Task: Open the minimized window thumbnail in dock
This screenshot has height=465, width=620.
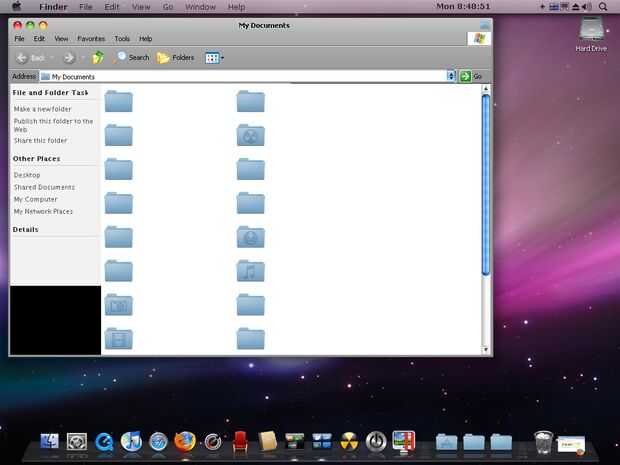Action: [571, 444]
